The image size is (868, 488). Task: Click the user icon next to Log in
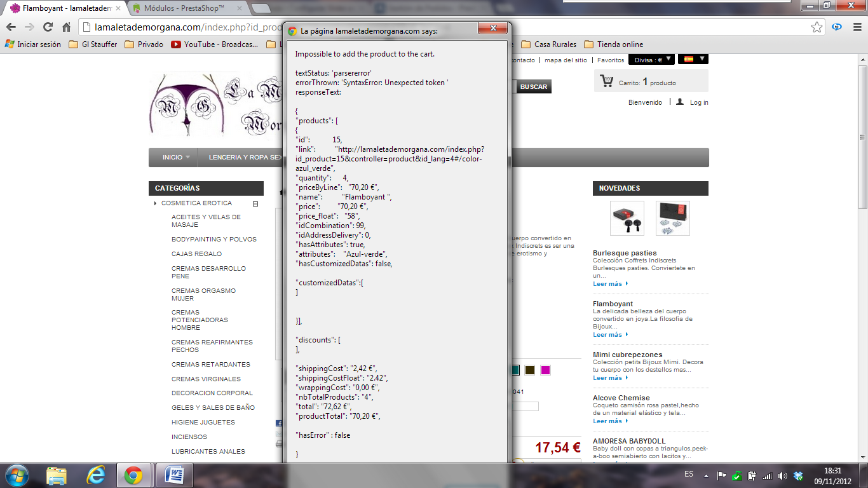pos(679,102)
